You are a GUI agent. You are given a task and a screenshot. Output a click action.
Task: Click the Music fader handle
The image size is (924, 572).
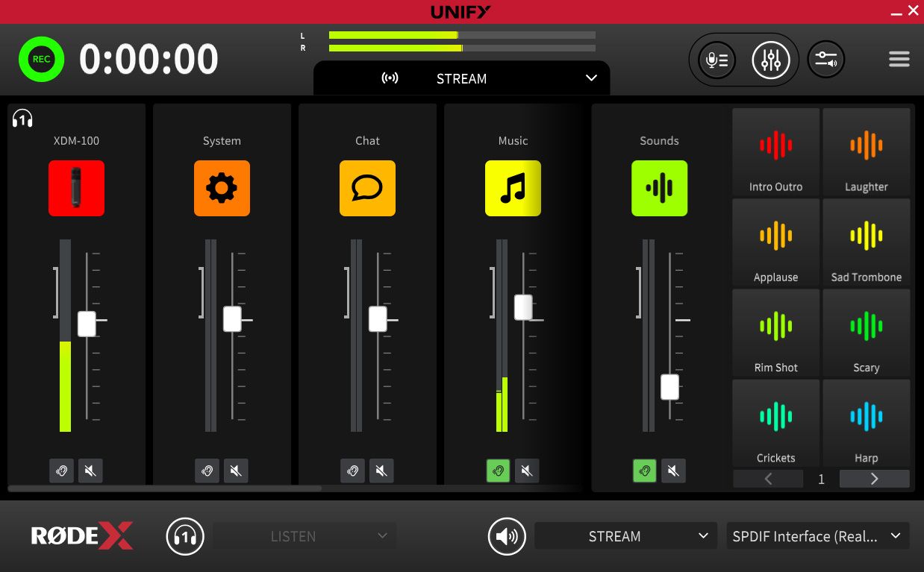pos(523,307)
